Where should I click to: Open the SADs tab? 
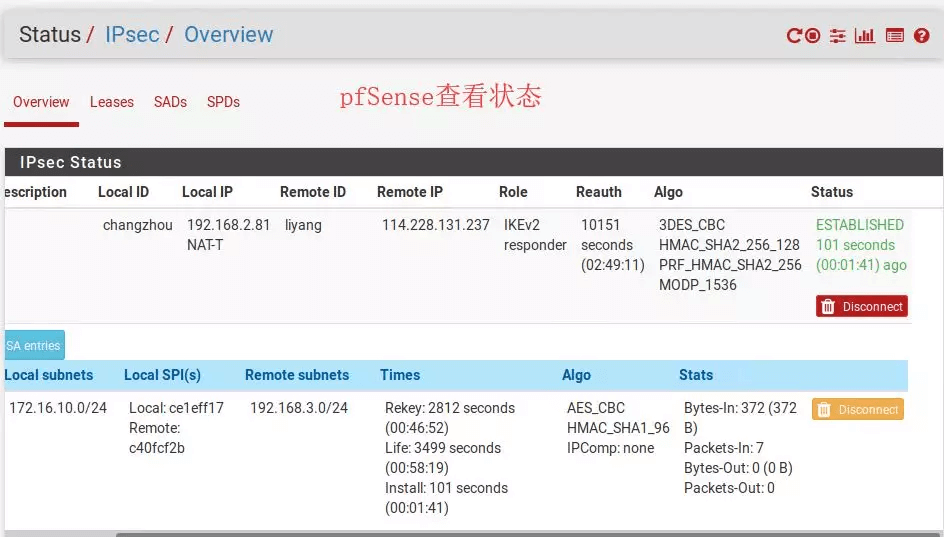[170, 102]
